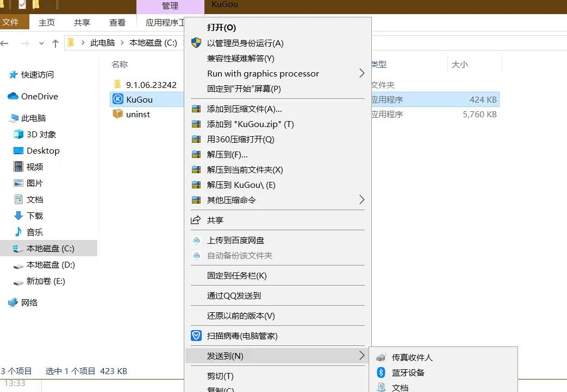
Task: Sort by 大小 column header
Action: pyautogui.click(x=459, y=64)
